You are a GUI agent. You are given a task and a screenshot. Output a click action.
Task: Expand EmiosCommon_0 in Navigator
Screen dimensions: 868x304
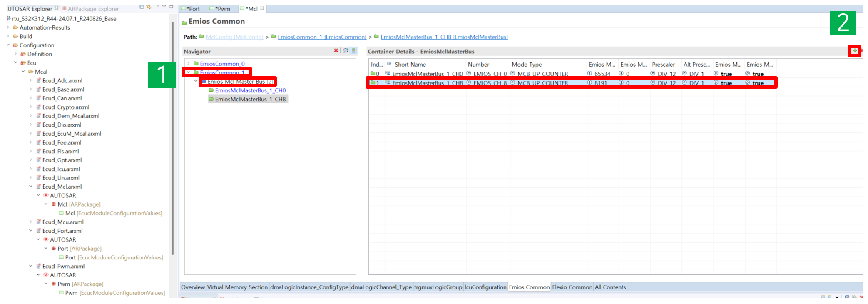pos(189,64)
